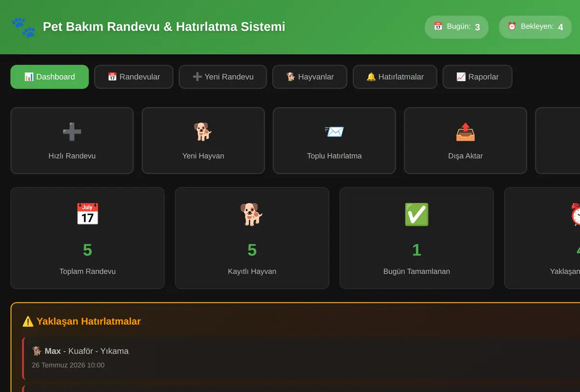580x392 pixels.
Task: Click the calendar icon in Bugün badge
Action: coord(438,27)
